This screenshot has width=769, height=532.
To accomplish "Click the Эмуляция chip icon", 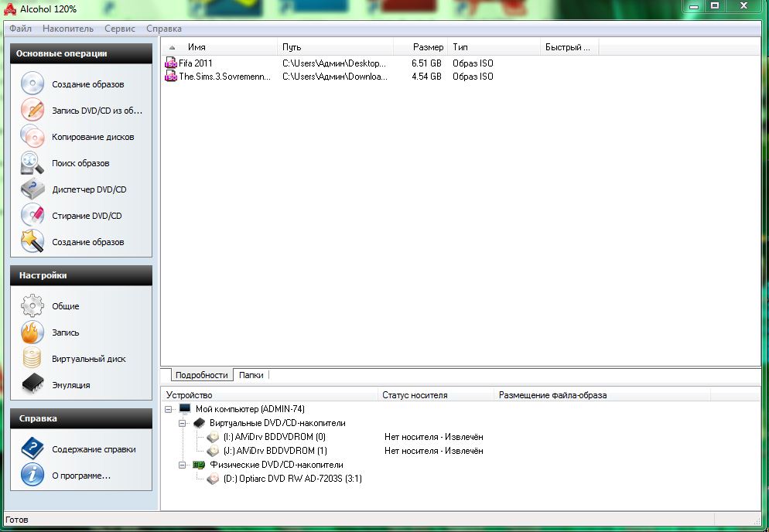I will click(x=32, y=384).
